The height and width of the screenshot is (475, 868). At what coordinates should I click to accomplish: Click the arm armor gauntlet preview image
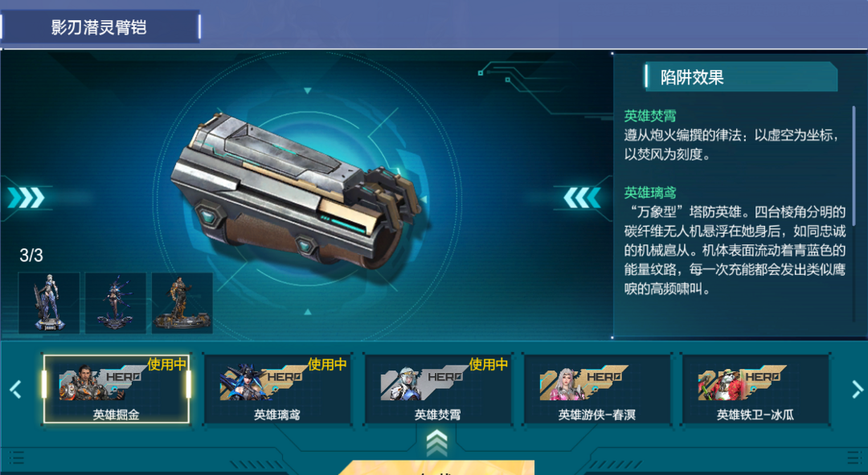pyautogui.click(x=296, y=191)
